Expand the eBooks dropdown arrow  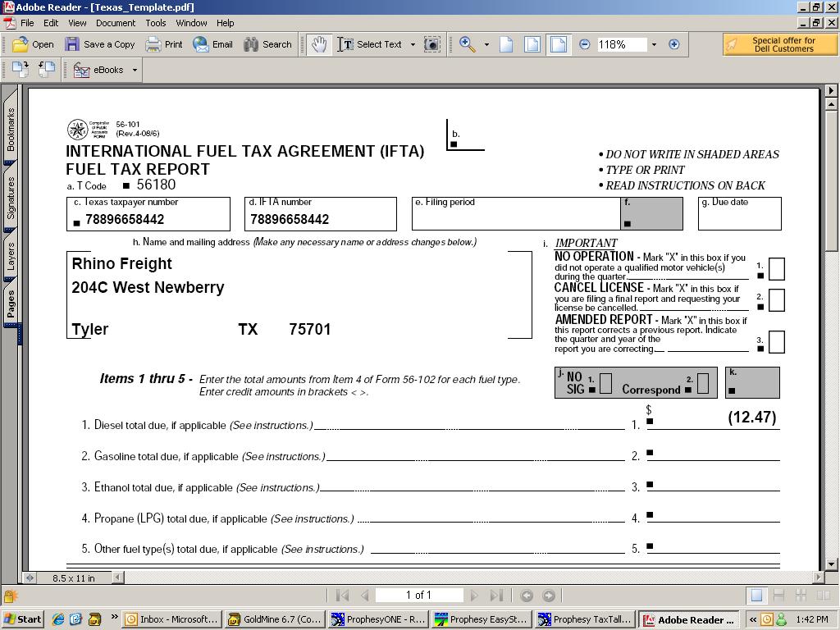pyautogui.click(x=135, y=70)
